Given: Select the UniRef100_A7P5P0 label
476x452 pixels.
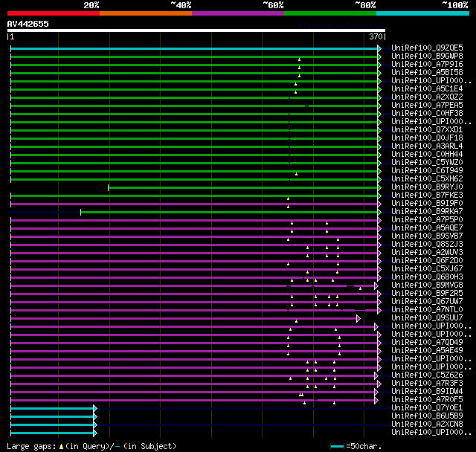Looking at the screenshot, I should click(x=427, y=220).
